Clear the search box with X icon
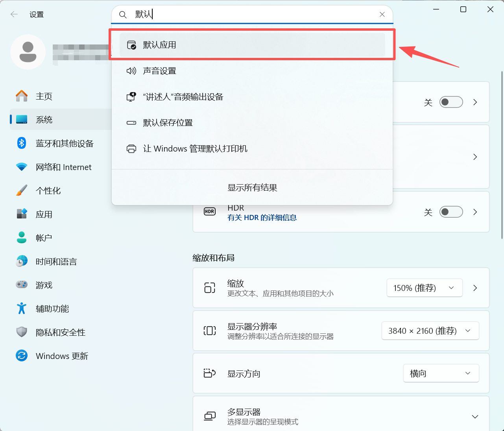This screenshot has height=431, width=504. tap(382, 15)
